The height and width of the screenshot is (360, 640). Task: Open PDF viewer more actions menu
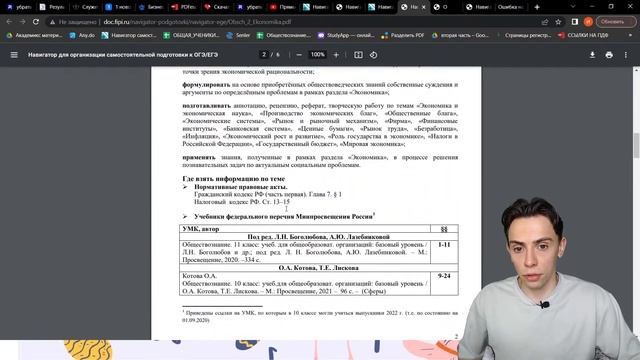coord(626,55)
